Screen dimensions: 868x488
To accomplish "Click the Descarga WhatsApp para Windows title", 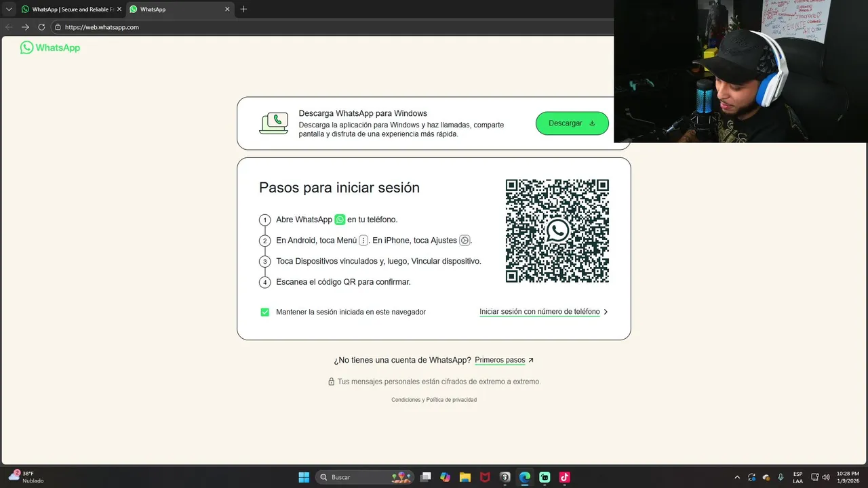I will 363,113.
